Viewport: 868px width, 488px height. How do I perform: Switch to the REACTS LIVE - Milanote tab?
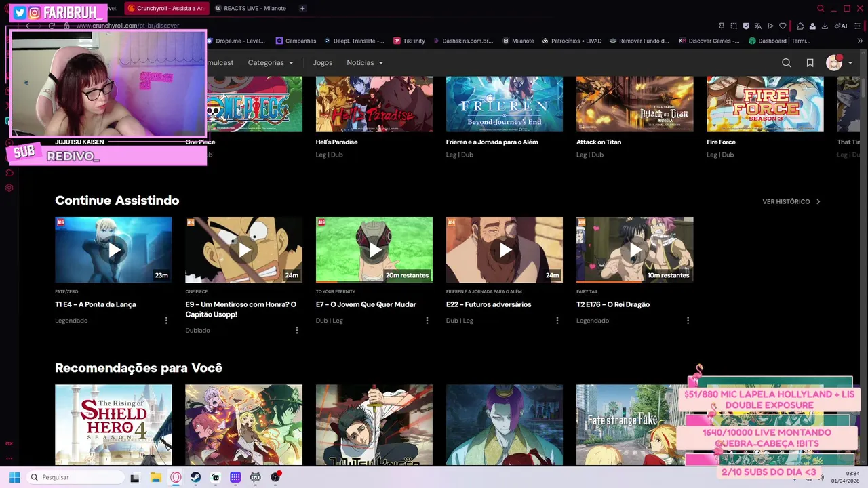(x=251, y=8)
